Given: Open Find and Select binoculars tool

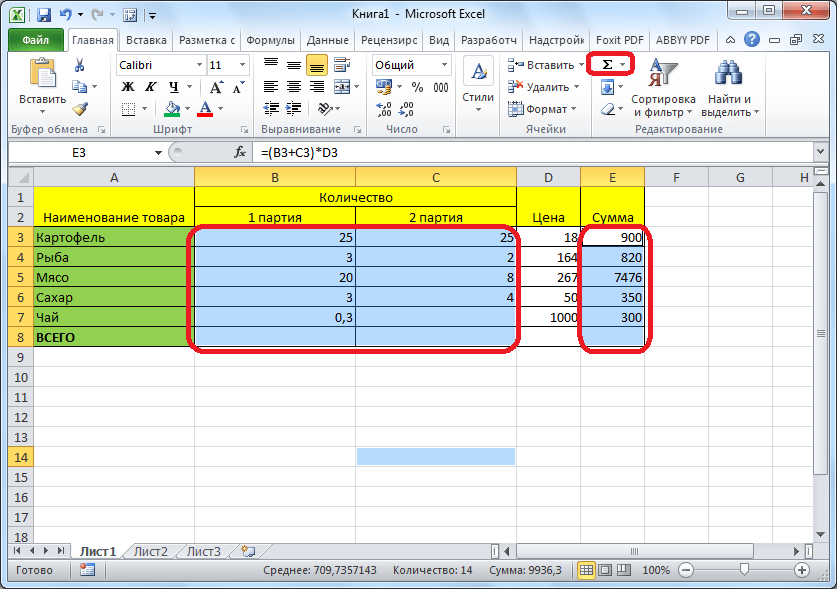Looking at the screenshot, I should pos(729,88).
